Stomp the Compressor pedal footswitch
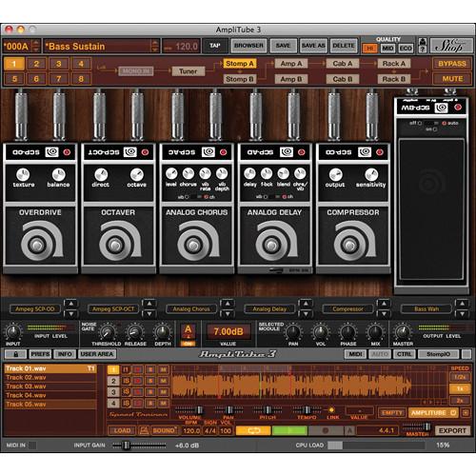Image resolution: width=476 pixels, height=476 pixels. [x=350, y=245]
